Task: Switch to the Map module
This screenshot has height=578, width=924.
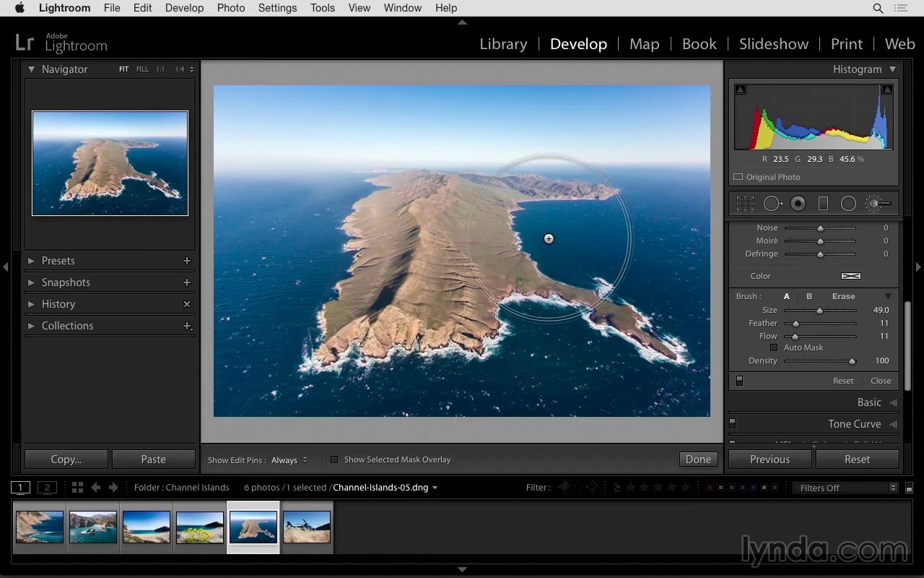Action: (644, 44)
